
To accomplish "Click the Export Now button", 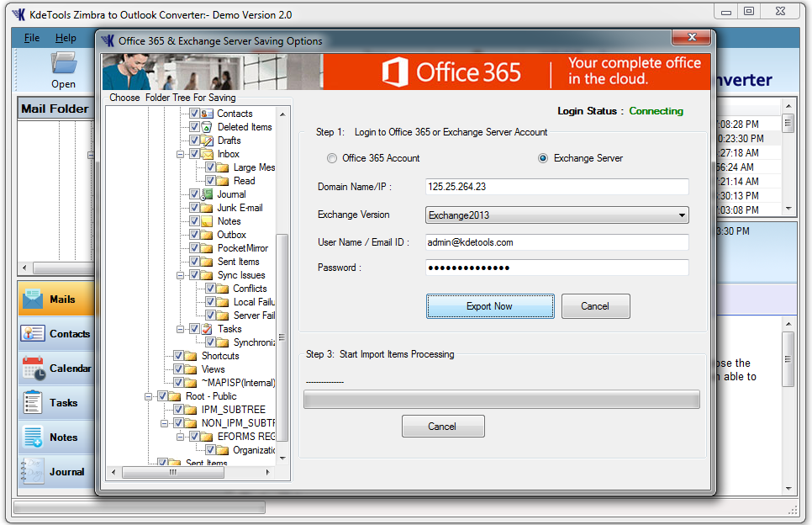I will click(489, 306).
